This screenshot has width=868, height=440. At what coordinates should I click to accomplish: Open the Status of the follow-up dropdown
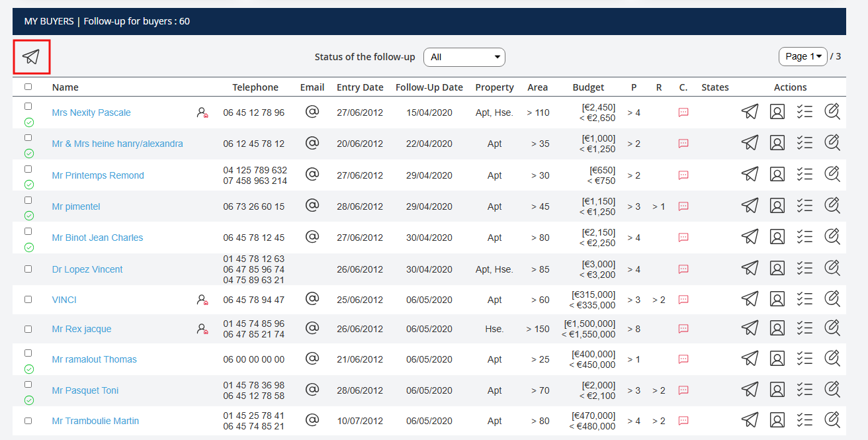tap(464, 57)
